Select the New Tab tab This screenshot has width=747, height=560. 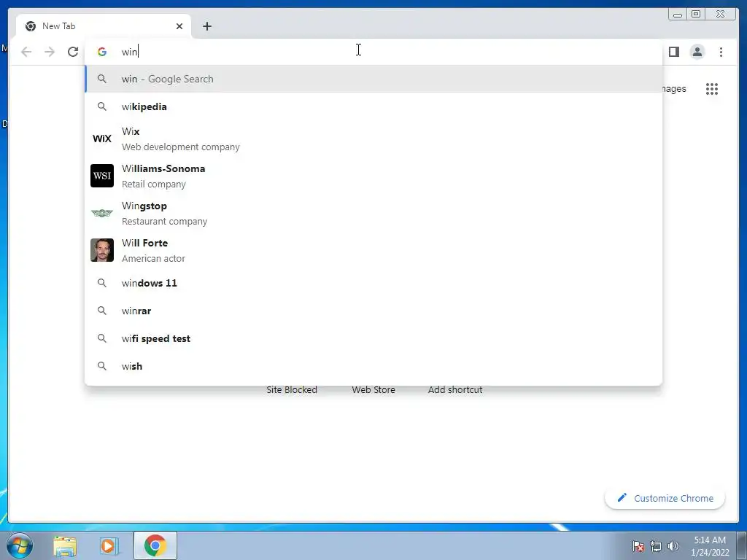[x=104, y=26]
